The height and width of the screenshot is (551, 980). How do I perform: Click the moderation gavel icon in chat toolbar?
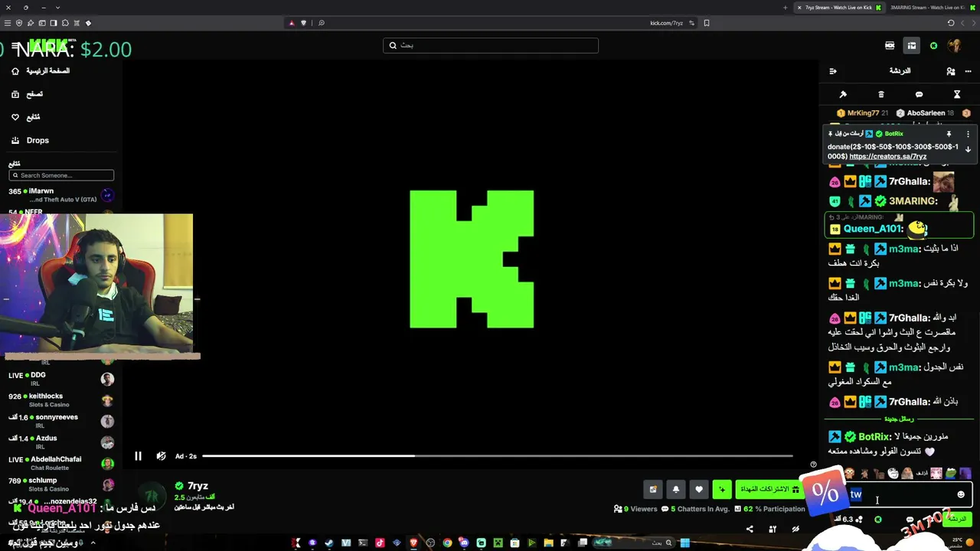click(x=843, y=95)
